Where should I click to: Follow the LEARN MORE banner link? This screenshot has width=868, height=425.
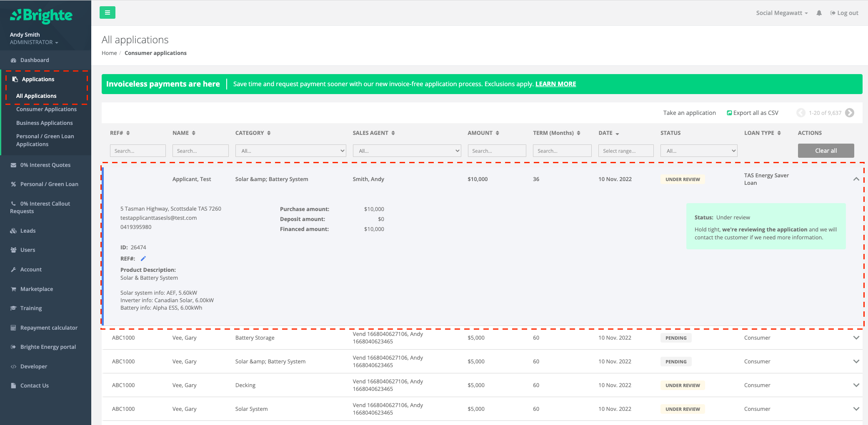555,84
